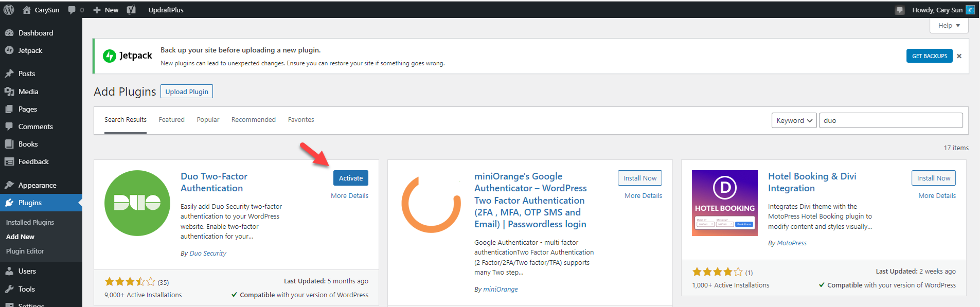The width and height of the screenshot is (980, 307).
Task: Dismiss the Jetpack backup notice
Action: tap(959, 56)
